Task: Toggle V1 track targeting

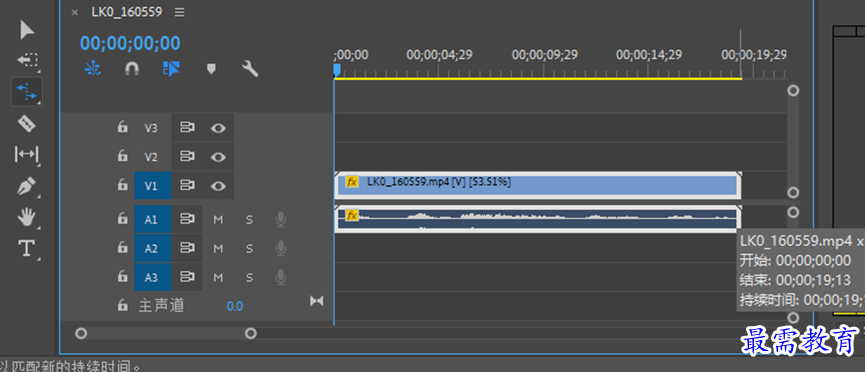Action: [152, 186]
